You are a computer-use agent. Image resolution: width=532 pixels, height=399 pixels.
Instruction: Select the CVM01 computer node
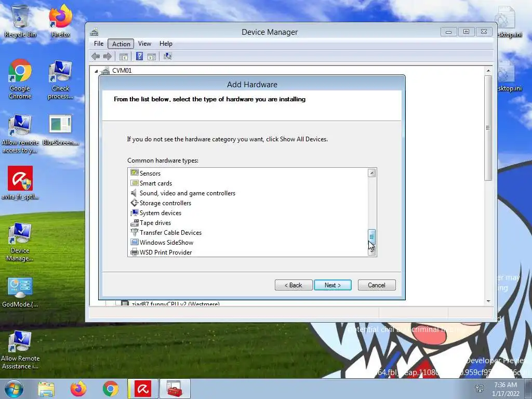(x=122, y=70)
